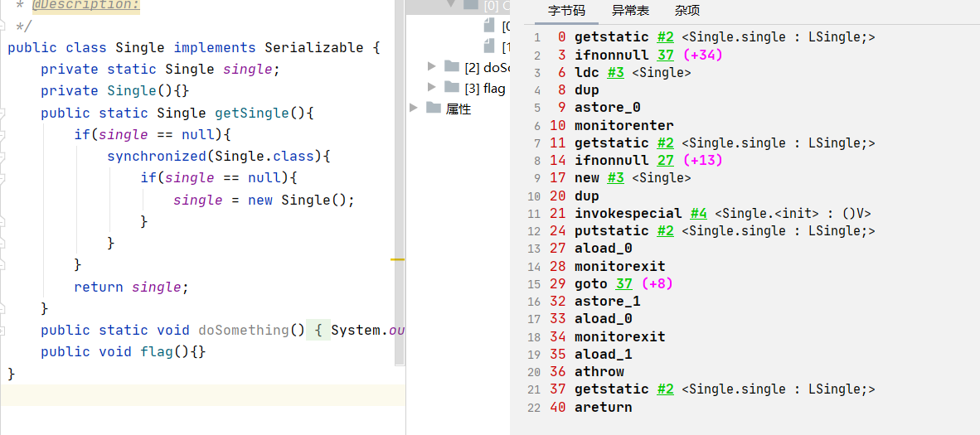Expand the 属性 tree node arrow

(x=414, y=109)
